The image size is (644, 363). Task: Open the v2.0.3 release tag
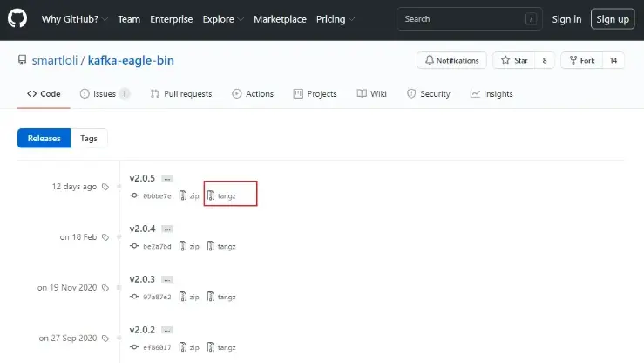tap(142, 279)
